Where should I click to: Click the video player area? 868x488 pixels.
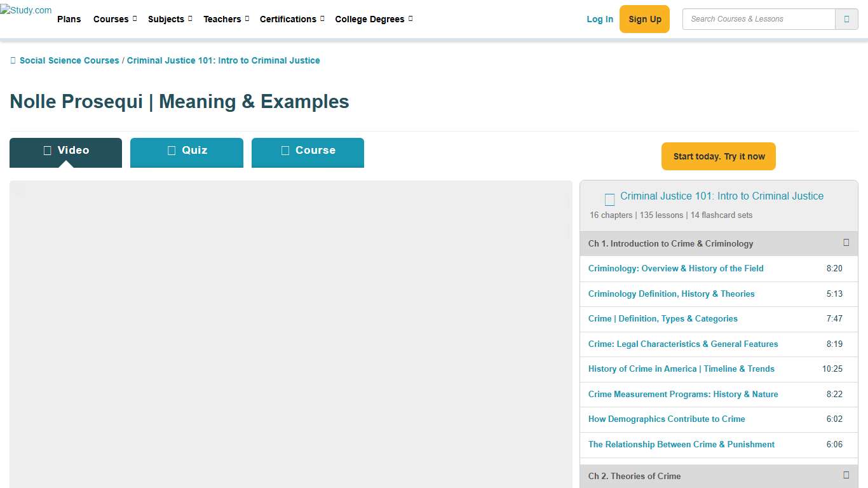(x=290, y=334)
